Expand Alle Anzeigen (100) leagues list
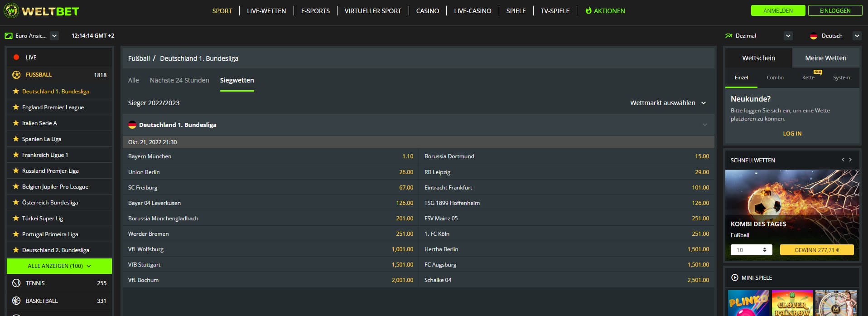This screenshot has width=868, height=316. pos(59,266)
